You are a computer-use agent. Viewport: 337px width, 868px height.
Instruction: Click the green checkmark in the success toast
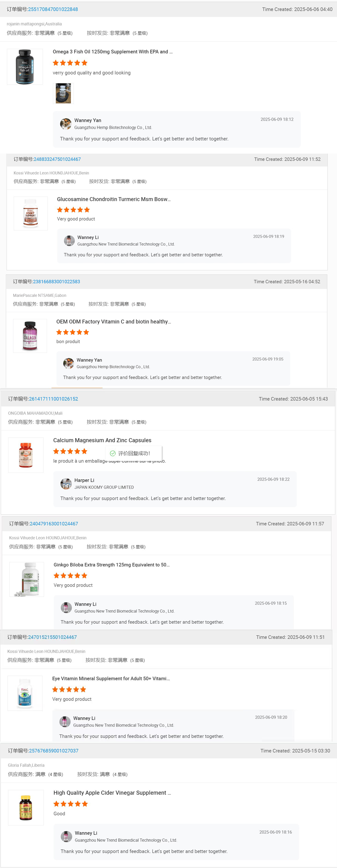113,453
